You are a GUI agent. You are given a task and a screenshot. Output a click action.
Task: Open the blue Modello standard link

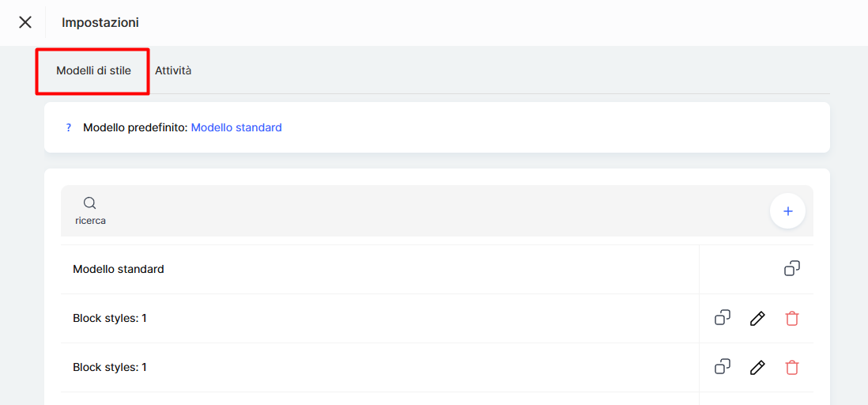pyautogui.click(x=236, y=127)
